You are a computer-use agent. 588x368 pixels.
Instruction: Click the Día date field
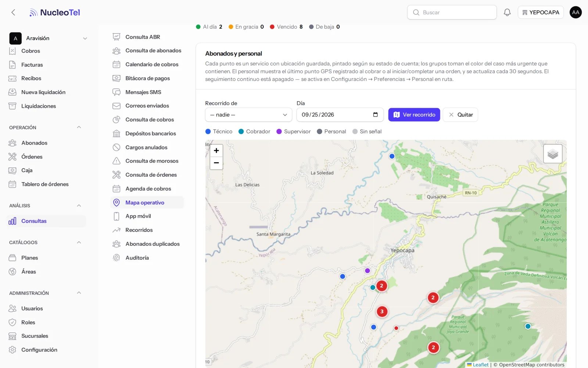coord(340,115)
